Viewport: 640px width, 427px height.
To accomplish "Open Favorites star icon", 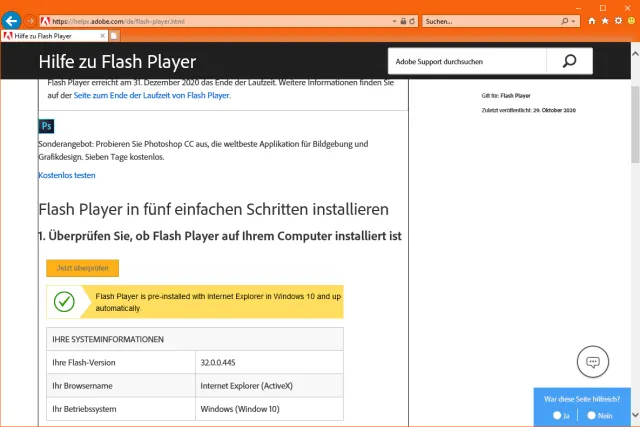I will [604, 20].
